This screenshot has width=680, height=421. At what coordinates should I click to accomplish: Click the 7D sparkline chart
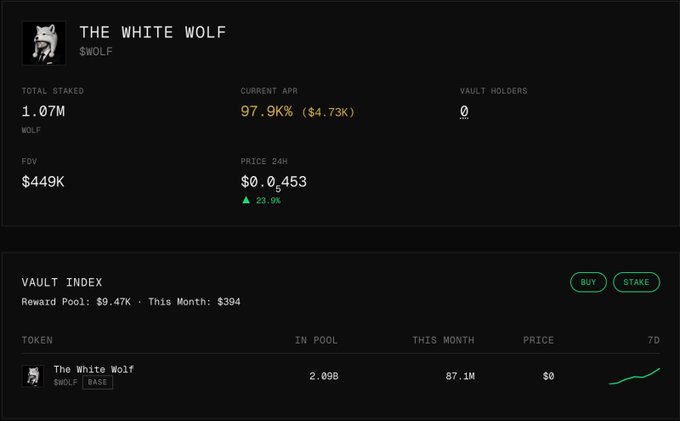[634, 376]
